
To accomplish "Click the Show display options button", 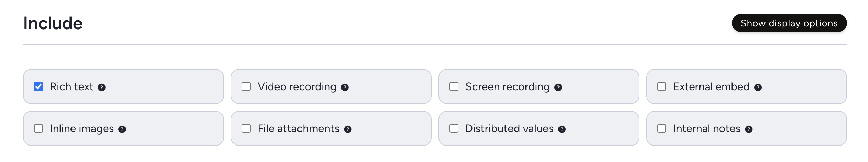I will click(x=789, y=23).
